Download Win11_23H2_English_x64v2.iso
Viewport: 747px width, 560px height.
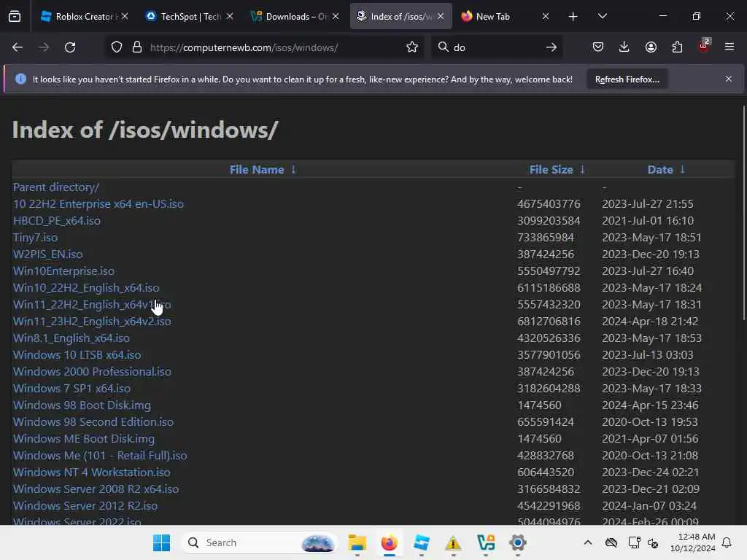pos(92,322)
